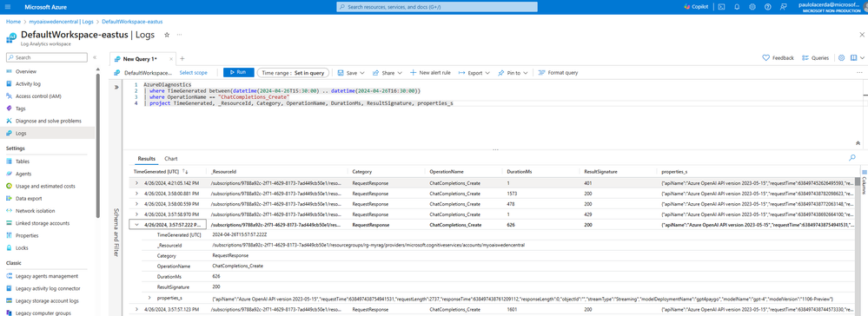Close the Logs blade
The width and height of the screenshot is (868, 316).
(x=861, y=35)
